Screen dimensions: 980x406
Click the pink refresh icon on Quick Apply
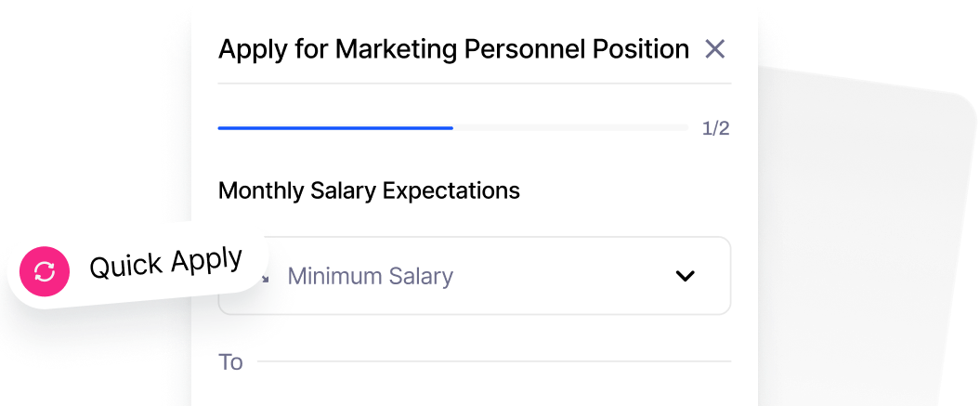(46, 271)
